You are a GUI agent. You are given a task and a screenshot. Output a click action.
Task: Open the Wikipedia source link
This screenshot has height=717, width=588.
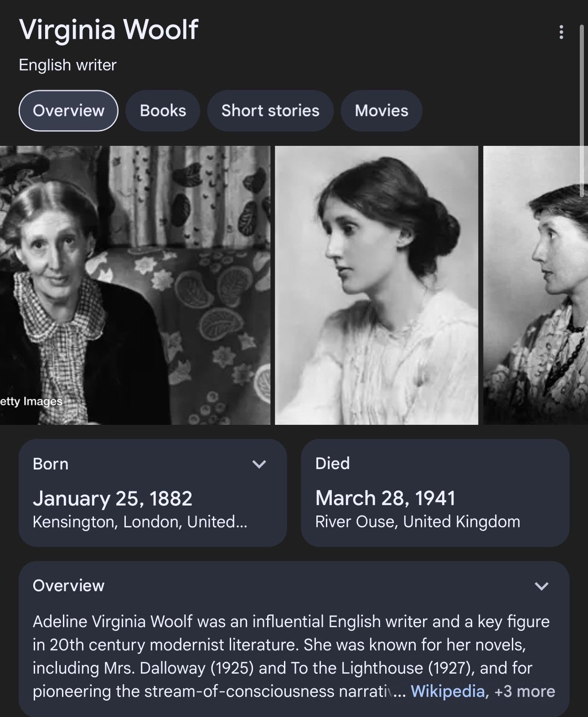448,691
